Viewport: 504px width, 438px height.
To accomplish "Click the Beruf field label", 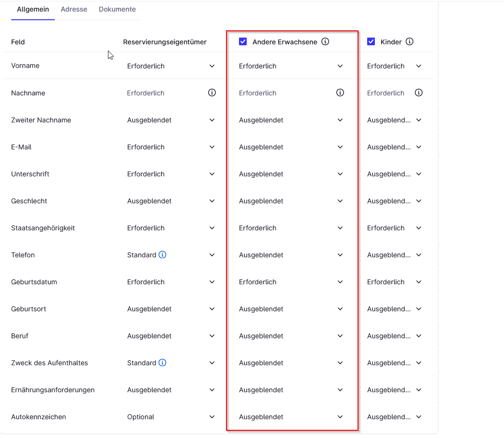I will [20, 336].
